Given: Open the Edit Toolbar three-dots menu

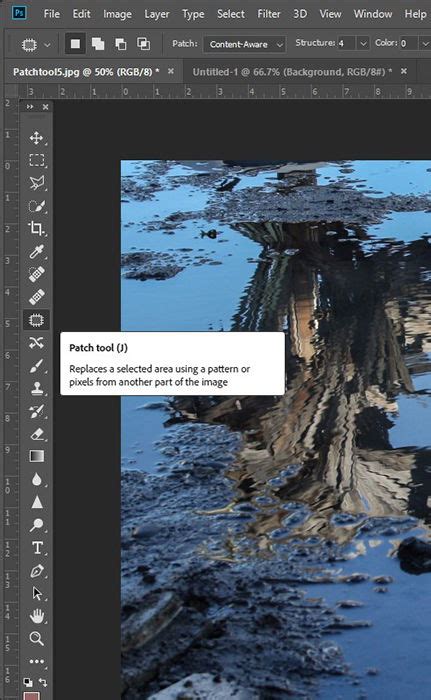Looking at the screenshot, I should coord(37,661).
